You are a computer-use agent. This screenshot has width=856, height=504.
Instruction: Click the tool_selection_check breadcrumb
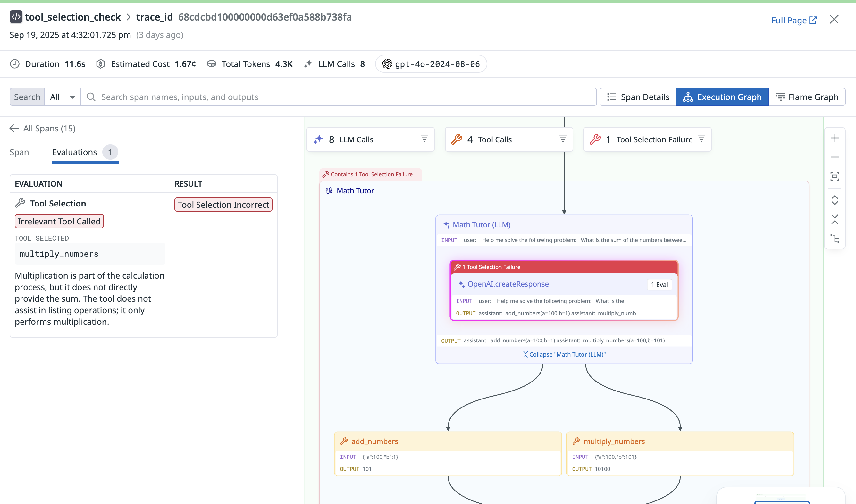[x=73, y=17]
